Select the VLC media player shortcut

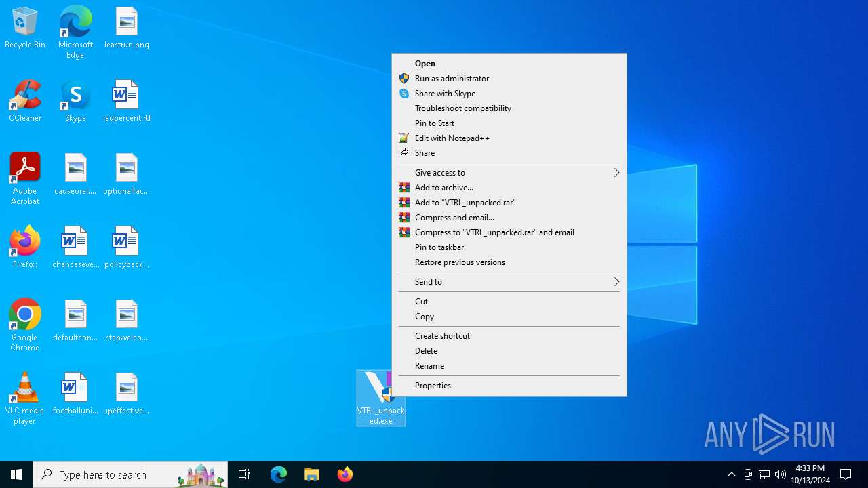[25, 399]
